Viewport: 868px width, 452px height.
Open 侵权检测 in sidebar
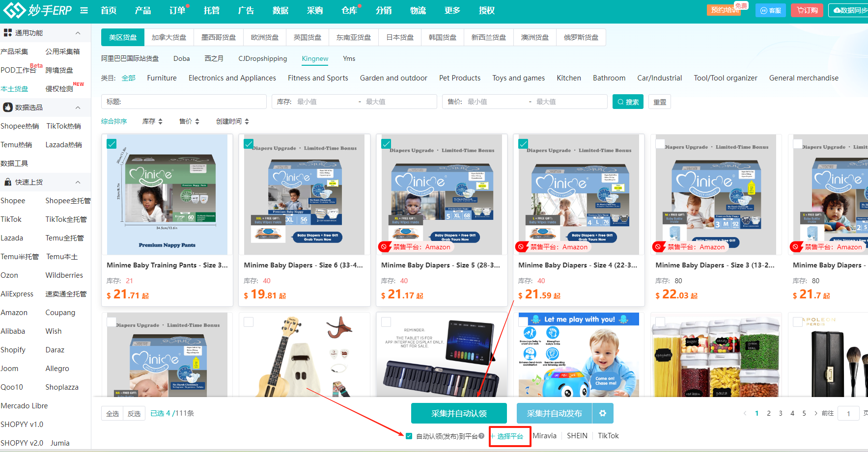(59, 89)
